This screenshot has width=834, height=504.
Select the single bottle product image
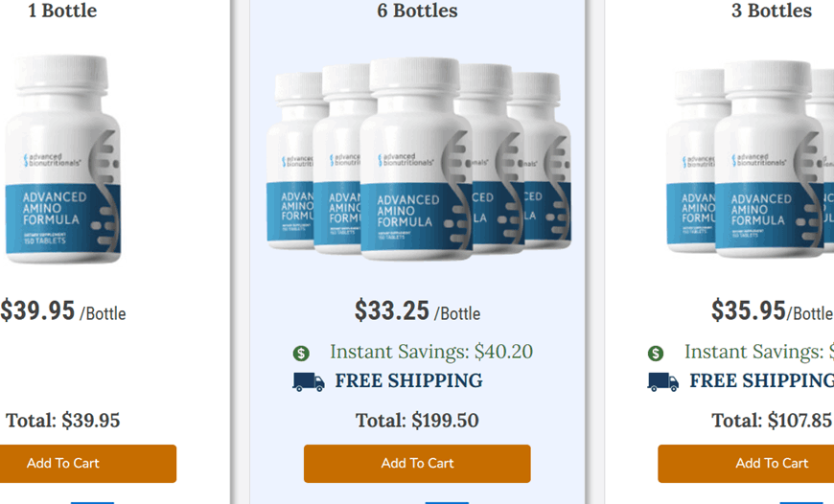click(62, 158)
